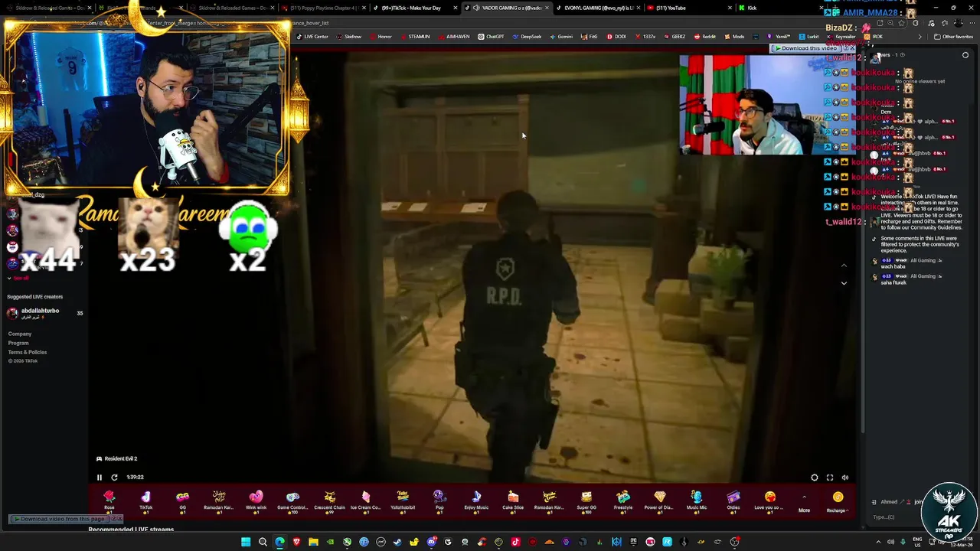Open Steam from the taskbar
This screenshot has width=980, height=551.
[x=397, y=542]
